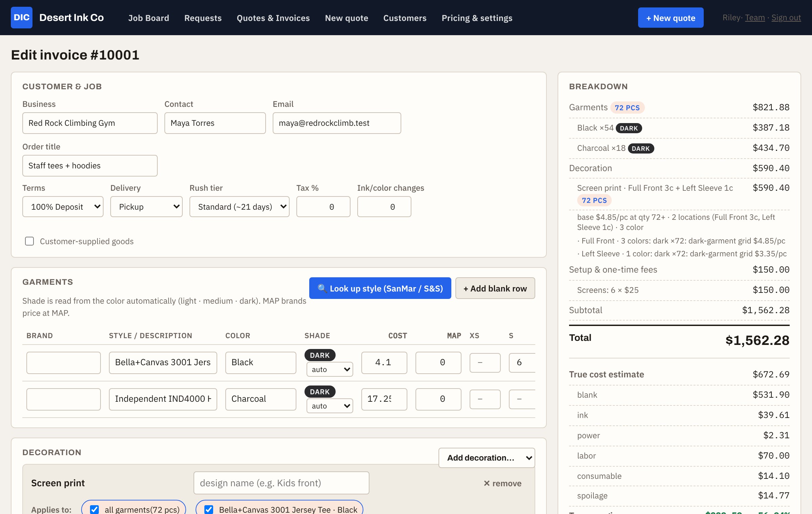Click the blue + New quote button

click(671, 18)
